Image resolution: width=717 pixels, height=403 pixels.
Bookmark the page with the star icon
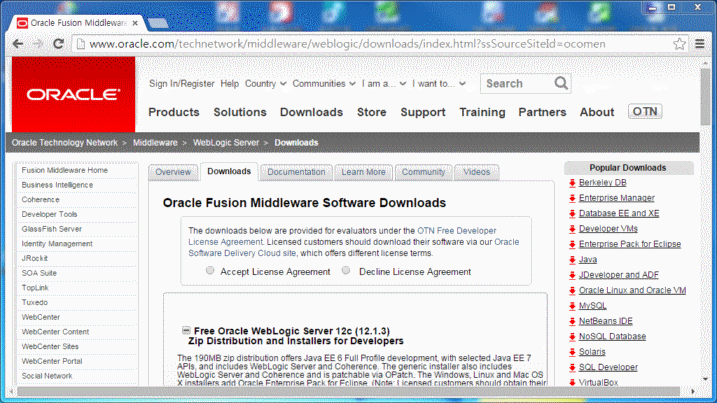pos(679,44)
